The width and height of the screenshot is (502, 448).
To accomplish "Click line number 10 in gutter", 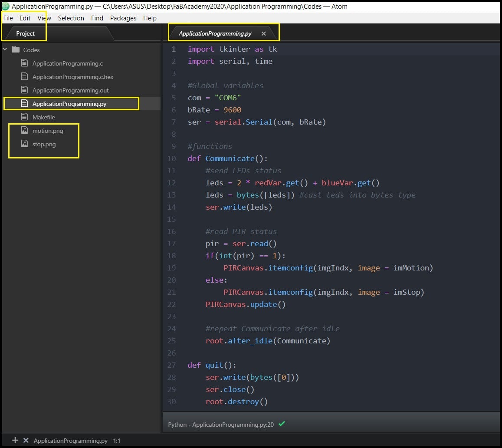I will (172, 158).
